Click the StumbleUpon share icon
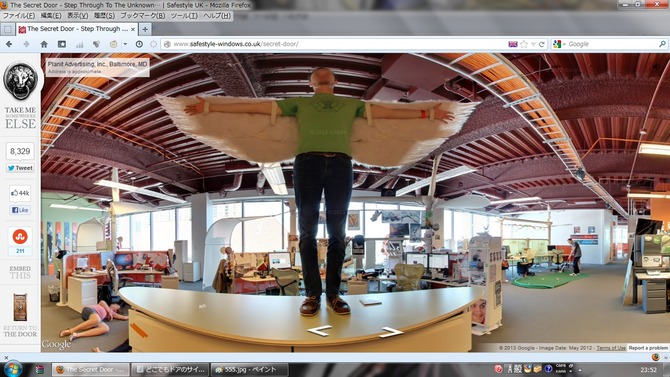Viewport: 670px width, 377px height. [x=20, y=236]
